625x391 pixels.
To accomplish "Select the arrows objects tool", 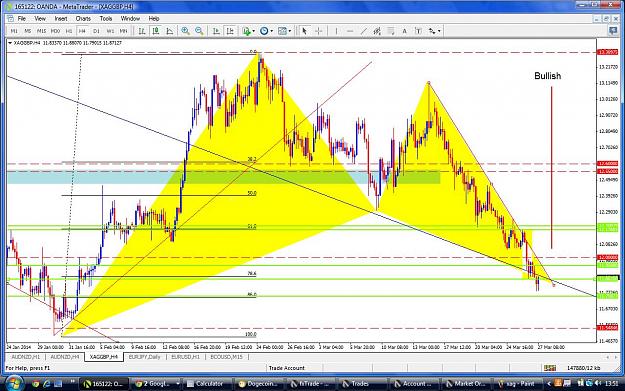I will click(x=432, y=31).
